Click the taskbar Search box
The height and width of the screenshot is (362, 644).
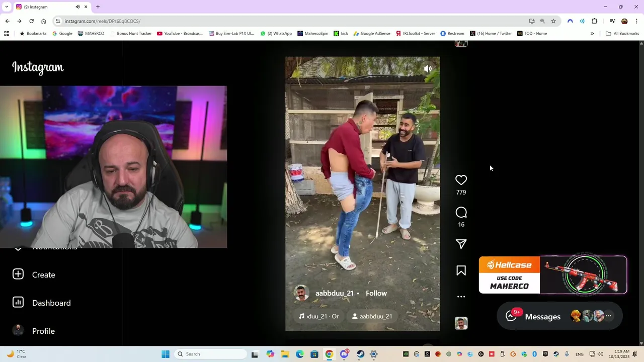pos(211,354)
